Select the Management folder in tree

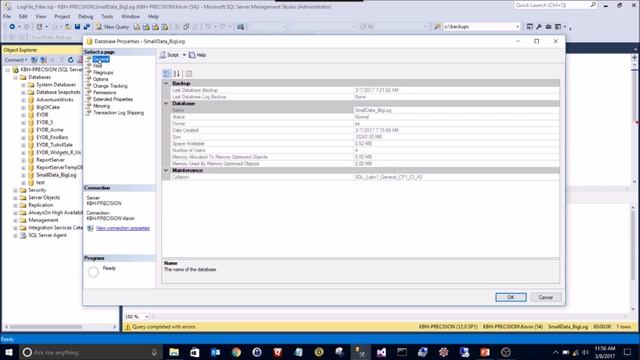click(x=43, y=220)
